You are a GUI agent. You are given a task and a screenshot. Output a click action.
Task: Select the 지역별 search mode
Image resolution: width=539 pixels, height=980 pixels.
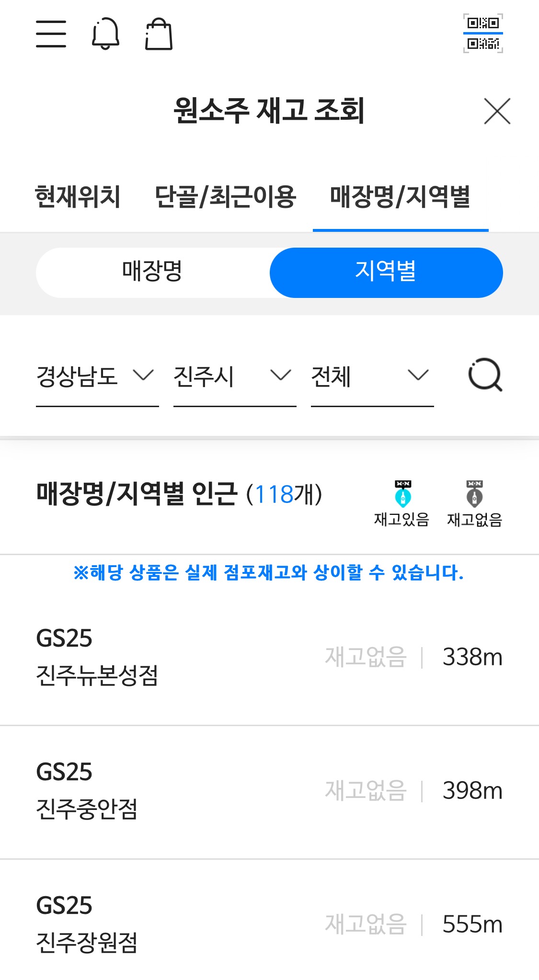pos(386,273)
